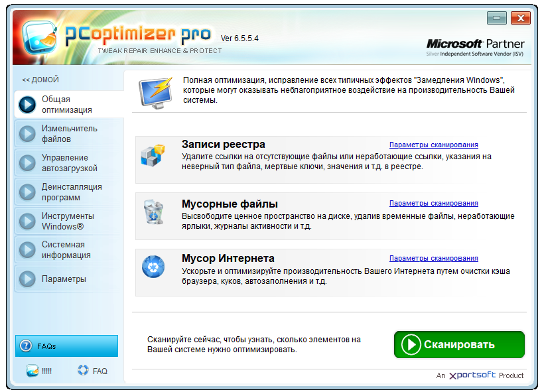Open the blue FAQs button
This screenshot has width=542, height=392.
66,346
